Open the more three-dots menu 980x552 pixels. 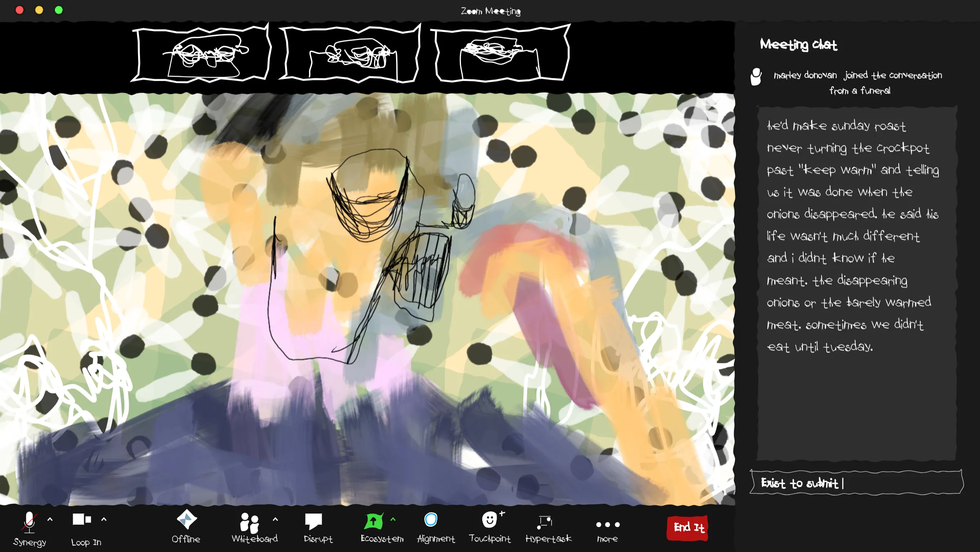[608, 524]
